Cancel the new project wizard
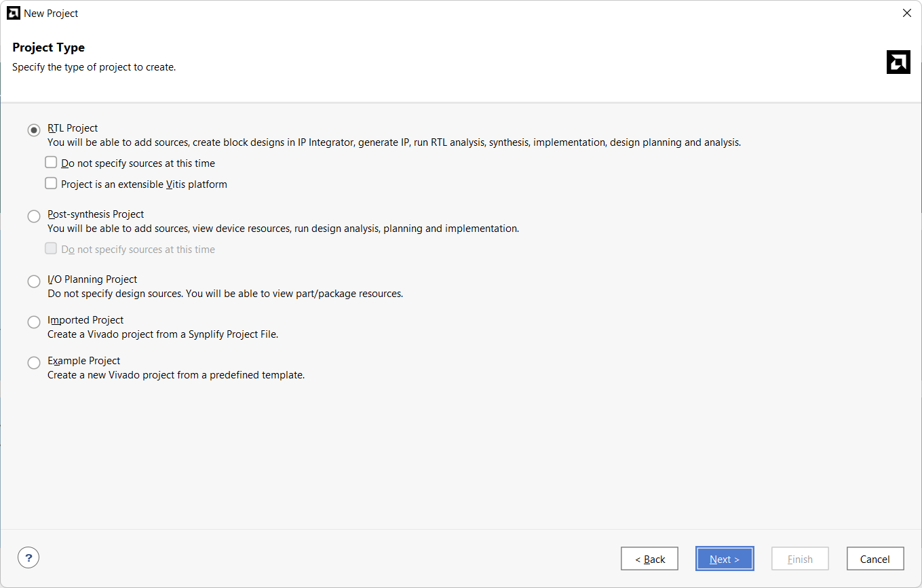This screenshot has height=588, width=922. click(x=875, y=559)
